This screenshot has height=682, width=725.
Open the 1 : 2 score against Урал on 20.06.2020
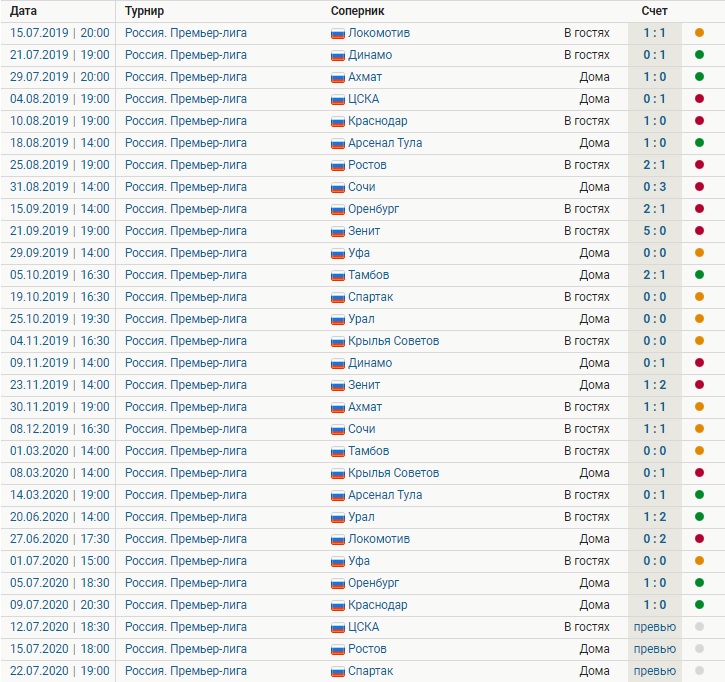pyautogui.click(x=655, y=517)
